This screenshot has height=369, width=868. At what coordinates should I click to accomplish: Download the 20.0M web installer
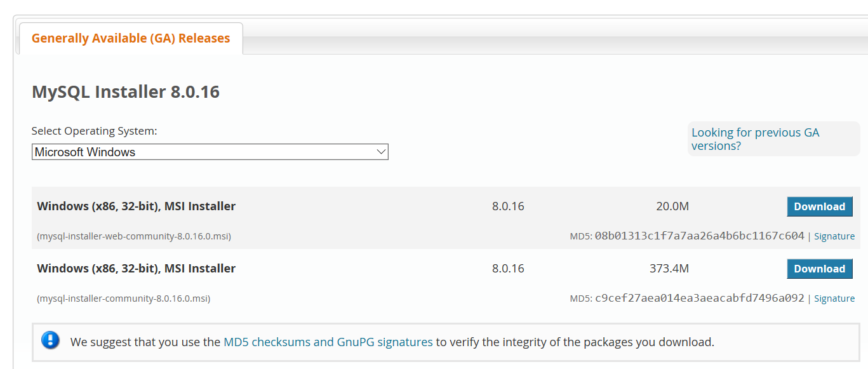coord(819,206)
